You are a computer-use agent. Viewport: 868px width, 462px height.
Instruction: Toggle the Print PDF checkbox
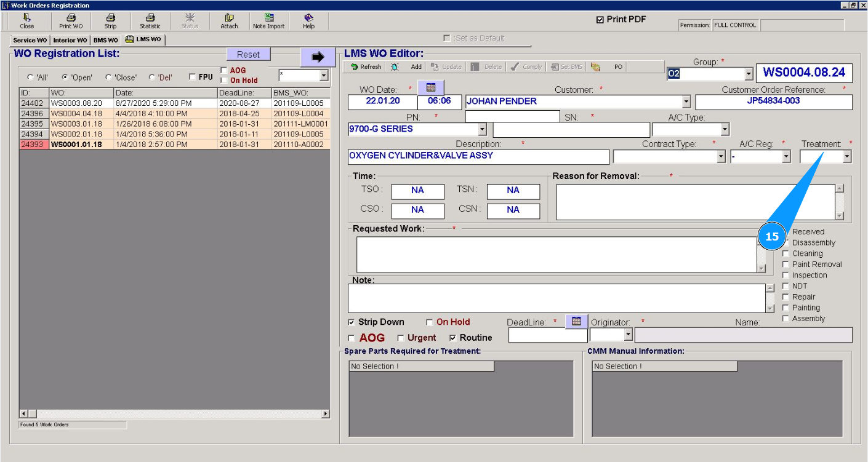600,20
